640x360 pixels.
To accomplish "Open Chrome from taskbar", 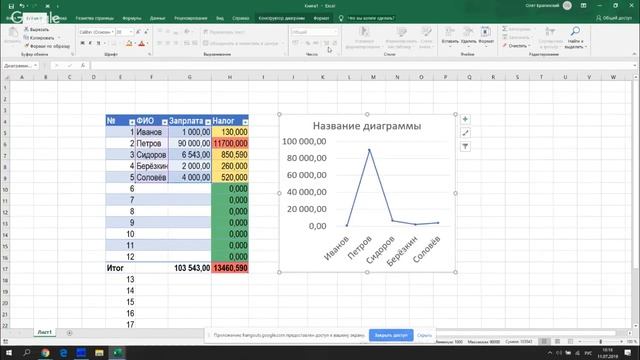I will click(45, 353).
